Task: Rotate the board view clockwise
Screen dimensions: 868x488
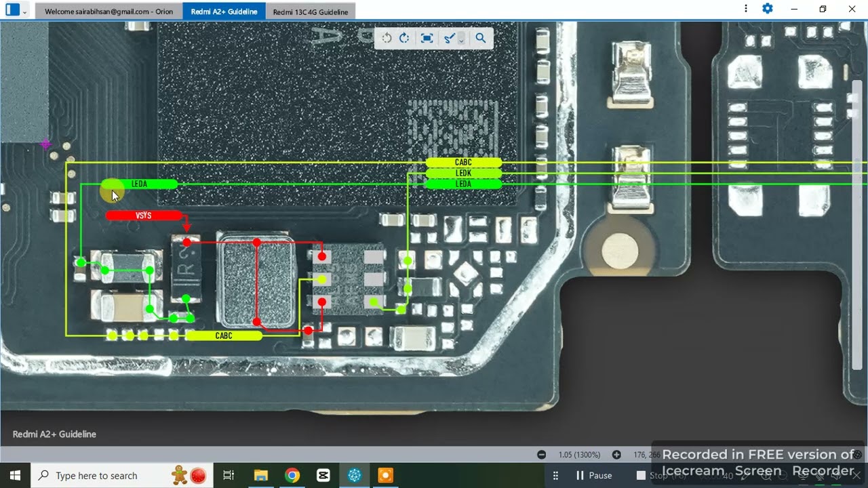Action: click(x=404, y=38)
